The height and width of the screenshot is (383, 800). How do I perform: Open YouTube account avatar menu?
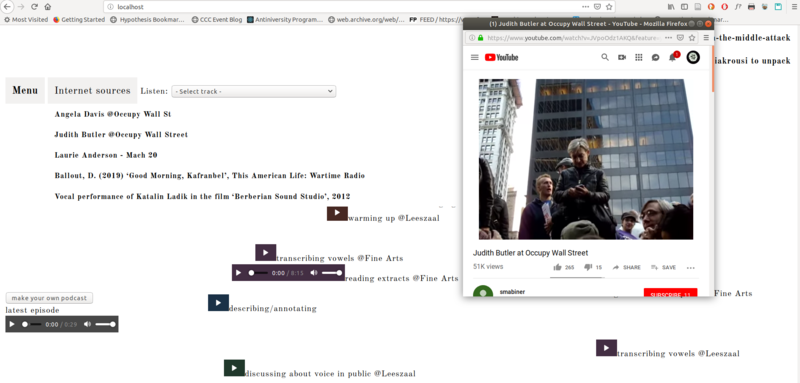(x=693, y=58)
